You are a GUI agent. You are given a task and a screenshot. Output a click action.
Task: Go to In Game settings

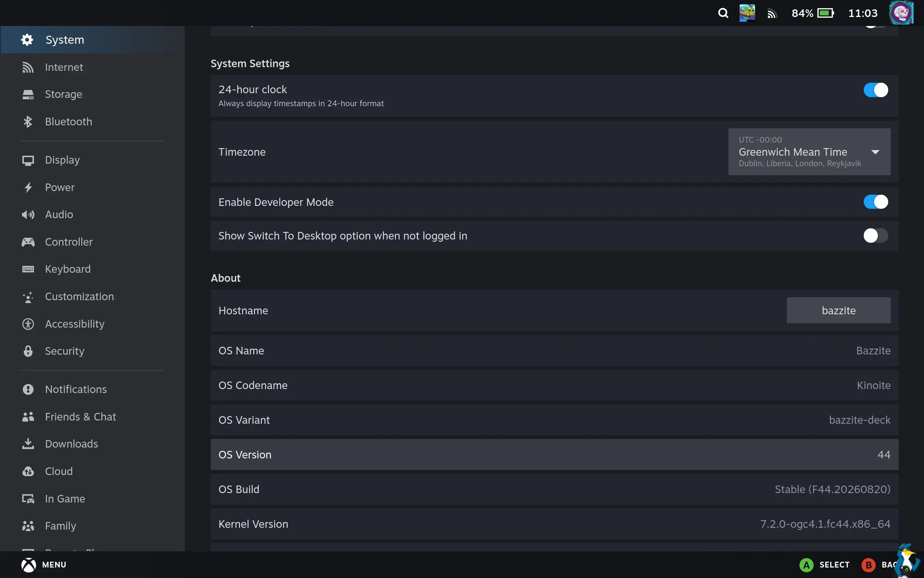92,499
